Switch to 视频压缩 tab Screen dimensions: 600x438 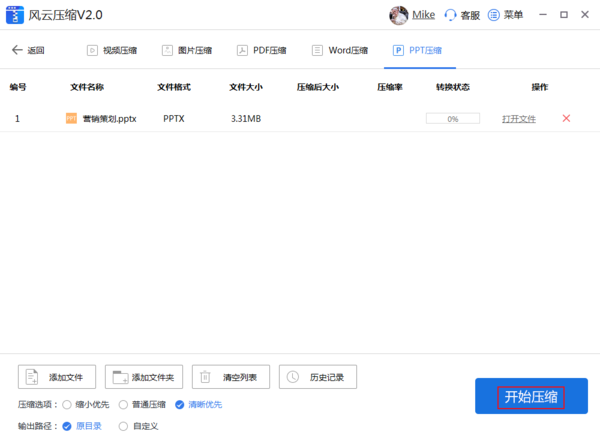coord(112,50)
